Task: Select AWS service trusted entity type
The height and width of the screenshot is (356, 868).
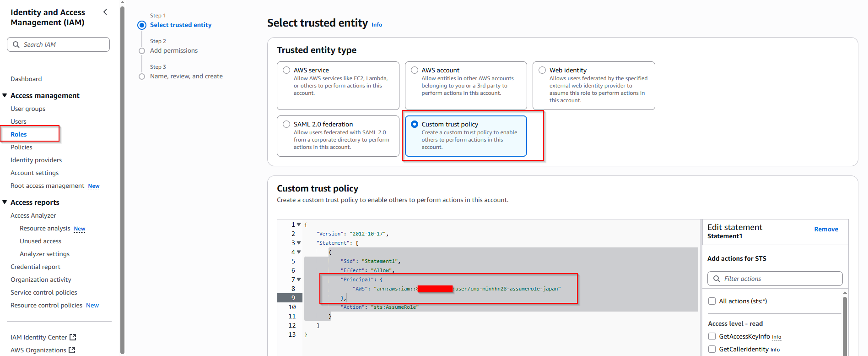Action: click(x=286, y=70)
